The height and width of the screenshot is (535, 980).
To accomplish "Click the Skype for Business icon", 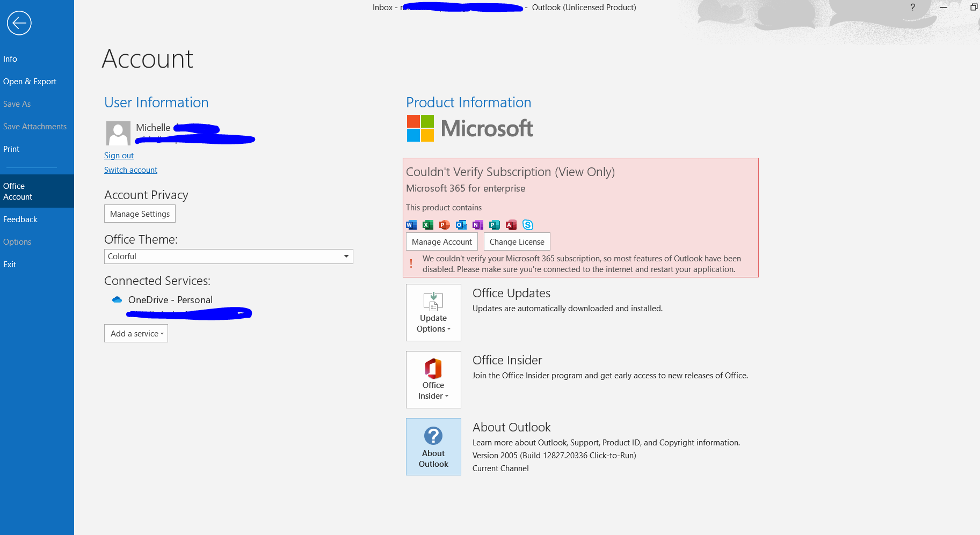I will [528, 225].
